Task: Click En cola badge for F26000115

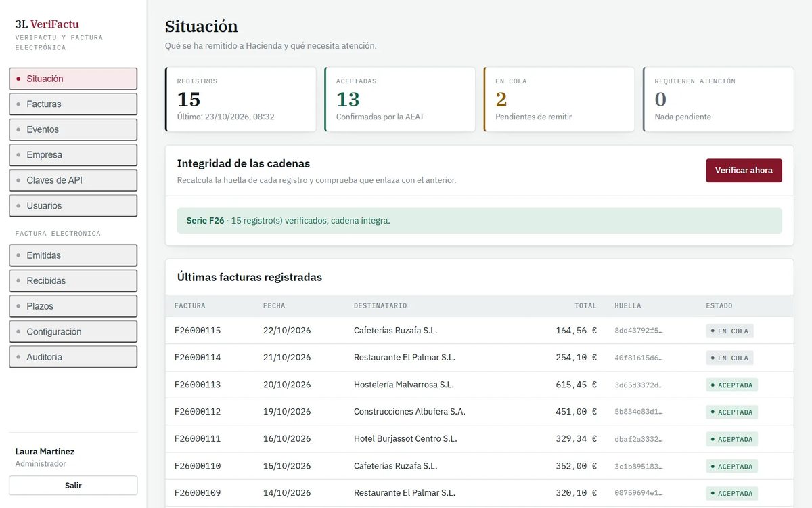Action: [729, 331]
